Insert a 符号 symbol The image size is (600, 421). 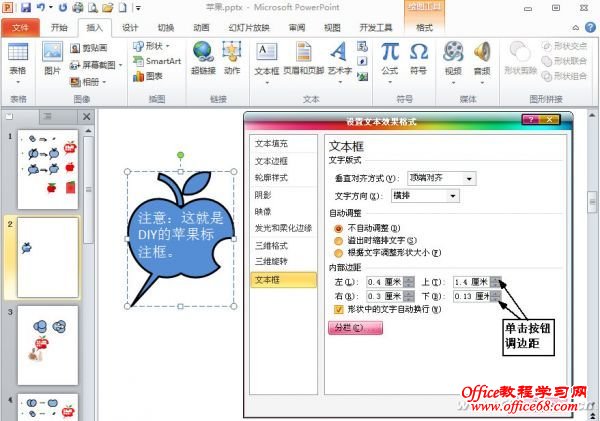pyautogui.click(x=418, y=58)
